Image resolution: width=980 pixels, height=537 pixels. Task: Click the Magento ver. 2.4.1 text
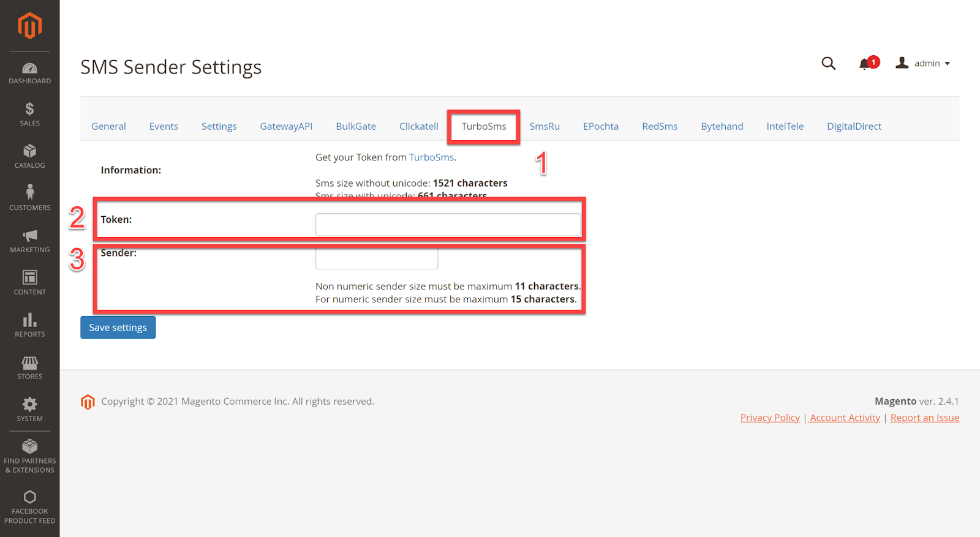(917, 401)
